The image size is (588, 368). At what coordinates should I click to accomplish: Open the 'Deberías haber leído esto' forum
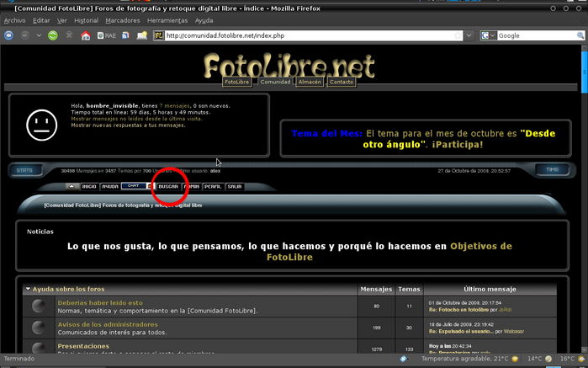tap(100, 302)
